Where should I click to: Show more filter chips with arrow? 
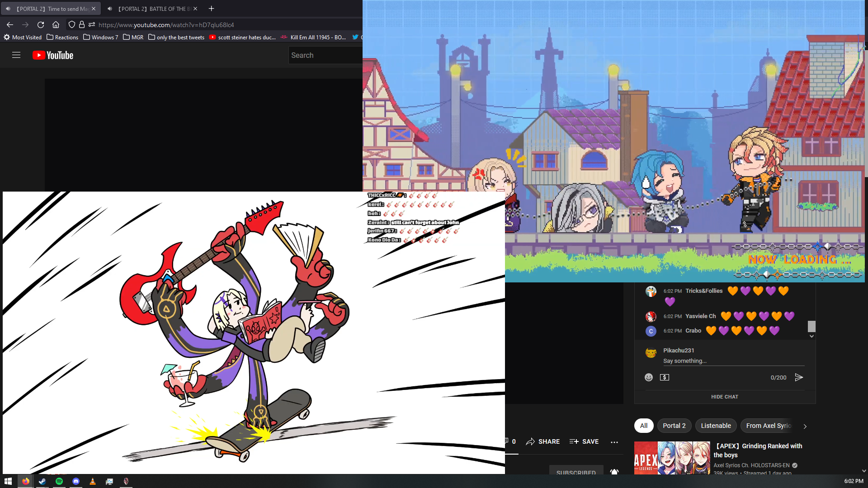point(805,426)
